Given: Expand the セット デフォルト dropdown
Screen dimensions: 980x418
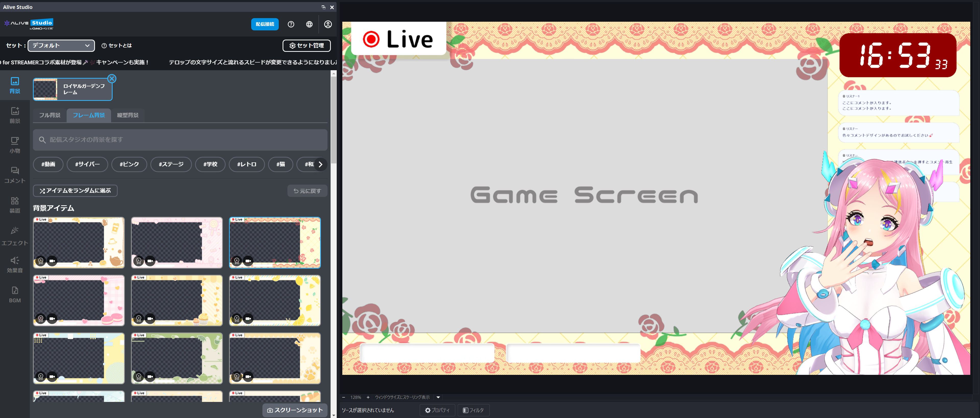Looking at the screenshot, I should point(61,45).
